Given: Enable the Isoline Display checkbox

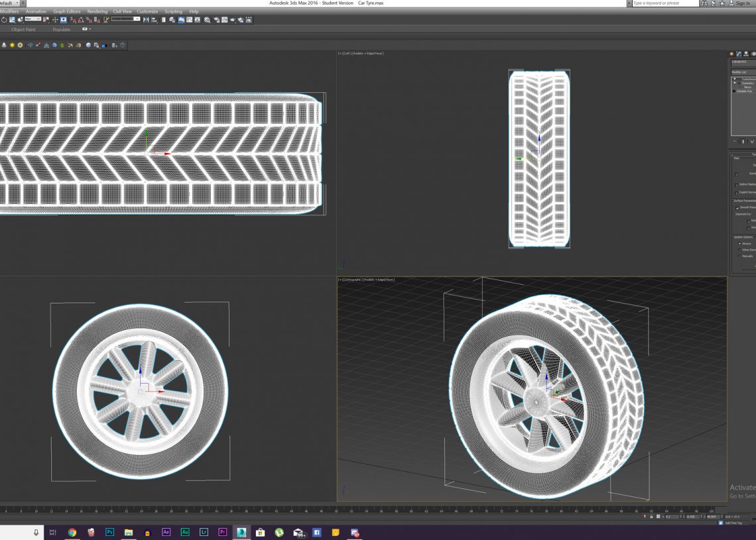Looking at the screenshot, I should pos(736,185).
